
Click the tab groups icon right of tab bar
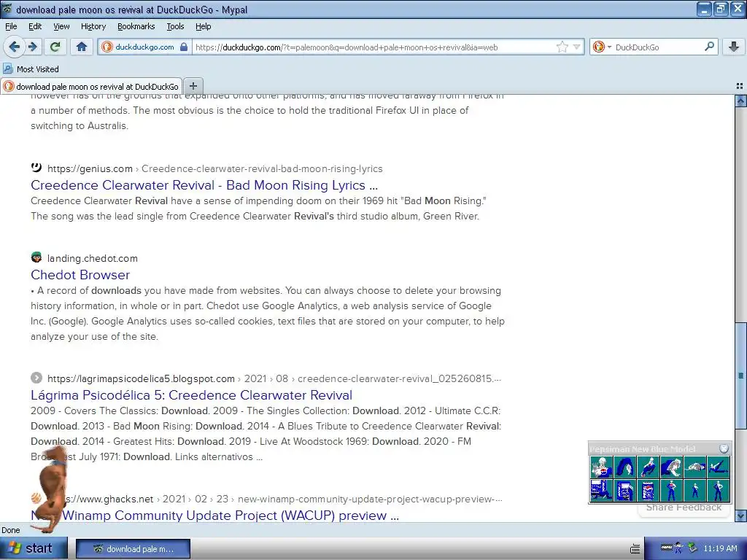click(x=740, y=86)
